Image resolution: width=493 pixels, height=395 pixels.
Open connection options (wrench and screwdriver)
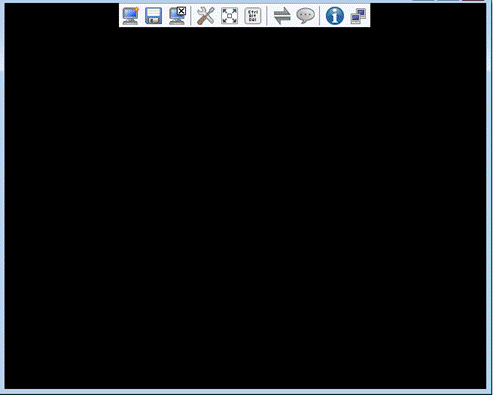coord(206,16)
